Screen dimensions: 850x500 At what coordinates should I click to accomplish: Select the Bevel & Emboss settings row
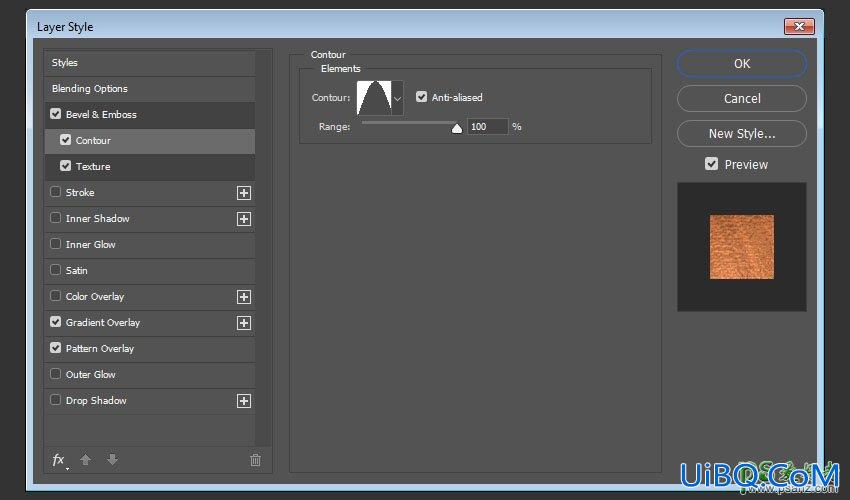point(150,115)
